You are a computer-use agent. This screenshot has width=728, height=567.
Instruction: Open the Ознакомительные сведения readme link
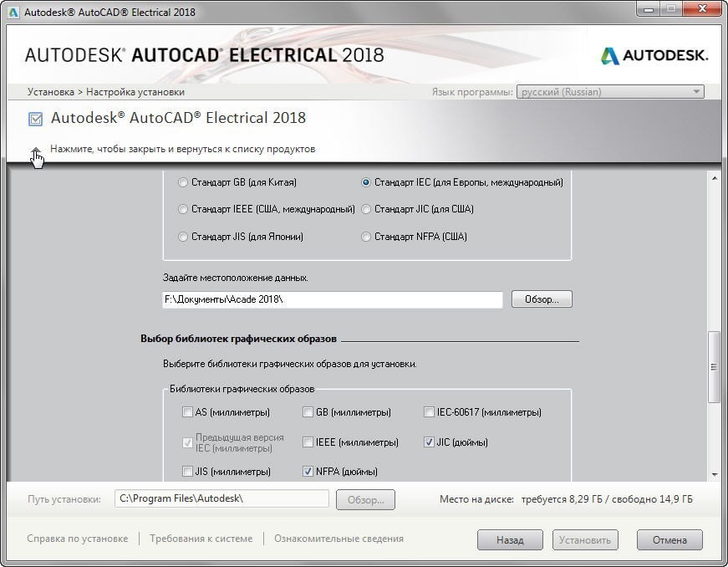coord(339,539)
